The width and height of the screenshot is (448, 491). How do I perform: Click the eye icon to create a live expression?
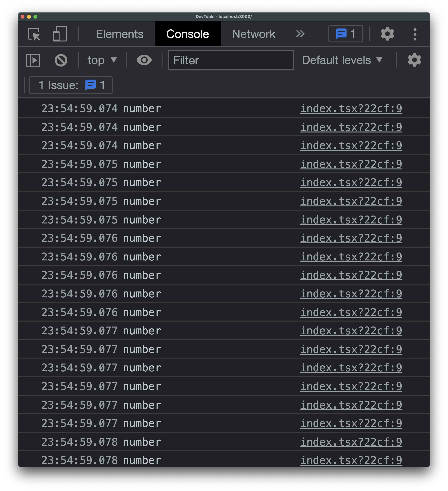tap(144, 60)
